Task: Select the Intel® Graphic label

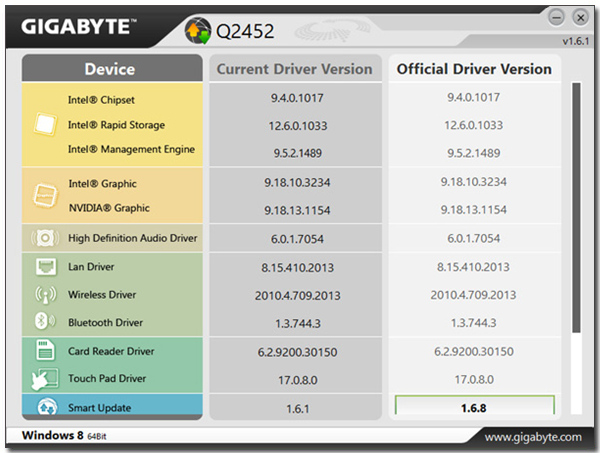Action: point(103,184)
